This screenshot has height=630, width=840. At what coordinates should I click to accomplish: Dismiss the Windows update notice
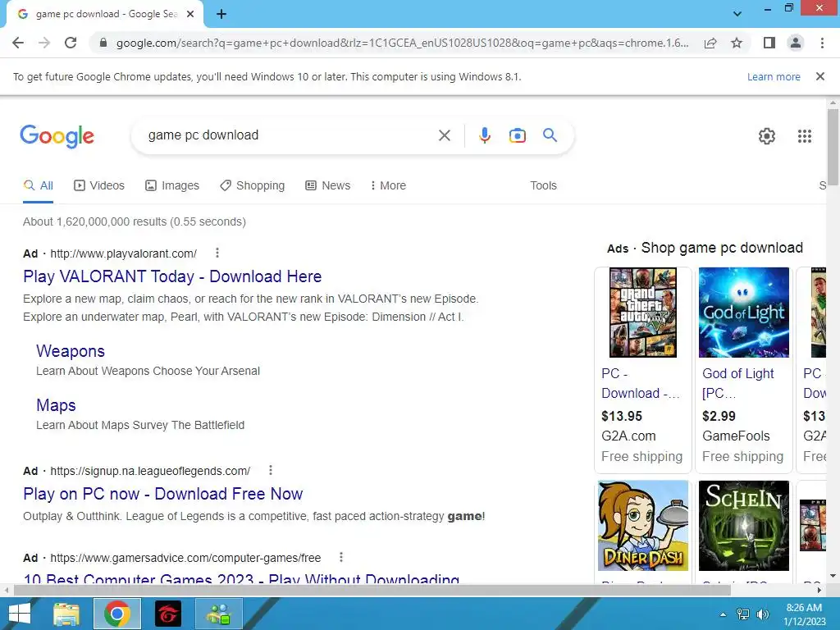coord(819,76)
